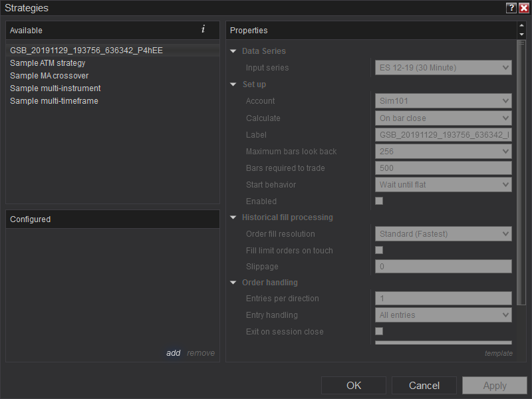Click the template link
The width and height of the screenshot is (532, 399).
(x=498, y=353)
